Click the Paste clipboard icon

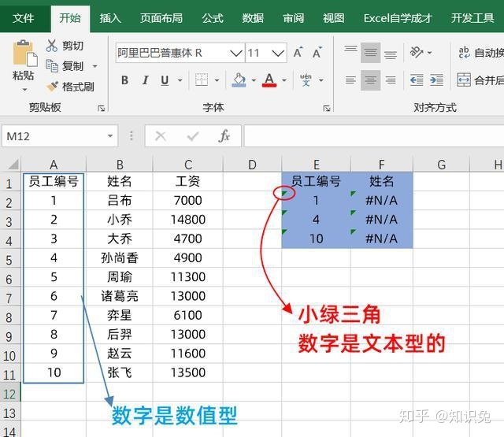point(24,54)
